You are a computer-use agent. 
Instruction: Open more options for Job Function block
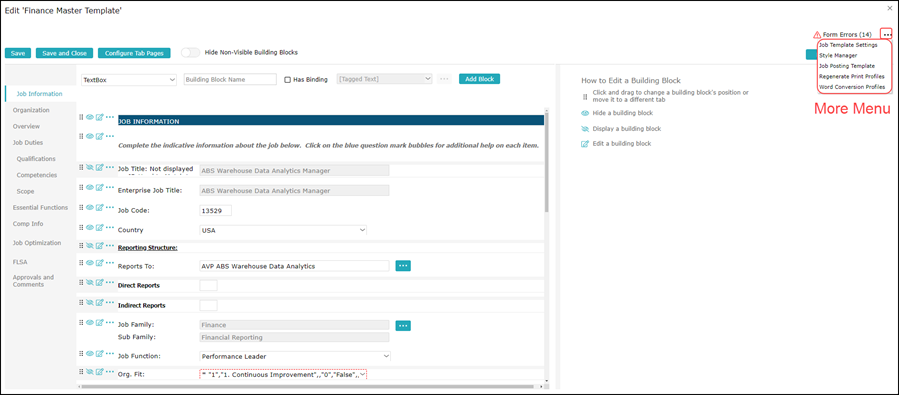[x=110, y=353]
